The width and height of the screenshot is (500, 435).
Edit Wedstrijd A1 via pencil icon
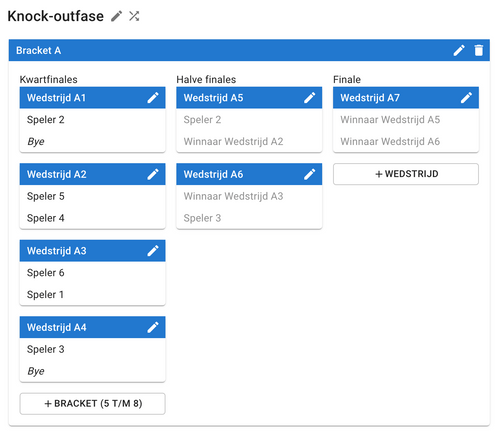pos(153,98)
